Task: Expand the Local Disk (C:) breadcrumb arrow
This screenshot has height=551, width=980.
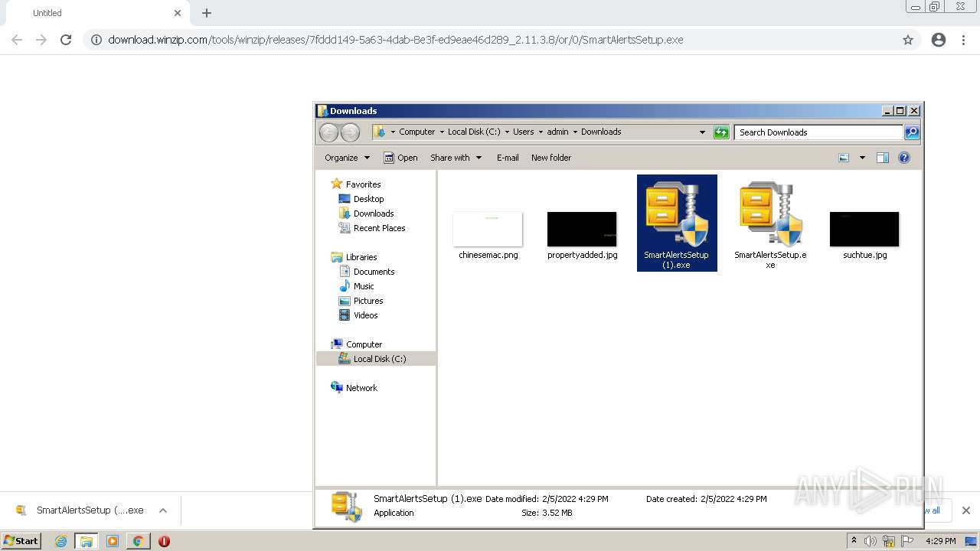Action: click(507, 132)
